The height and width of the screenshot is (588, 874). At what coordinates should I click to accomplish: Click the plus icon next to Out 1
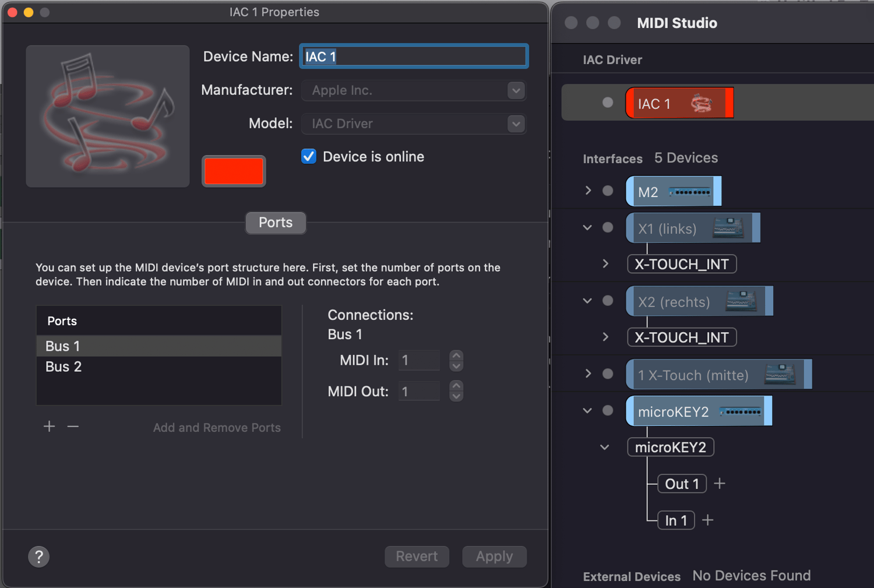pos(720,483)
